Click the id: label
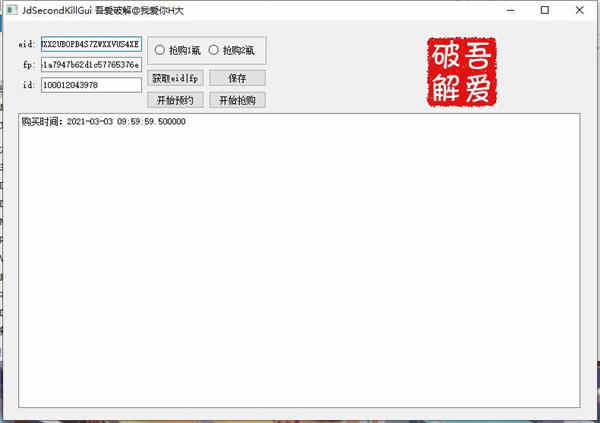The image size is (600, 423). point(28,85)
